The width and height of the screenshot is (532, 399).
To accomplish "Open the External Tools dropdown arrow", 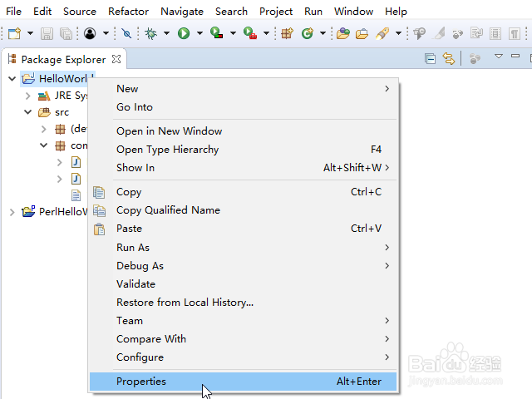I will 266,33.
